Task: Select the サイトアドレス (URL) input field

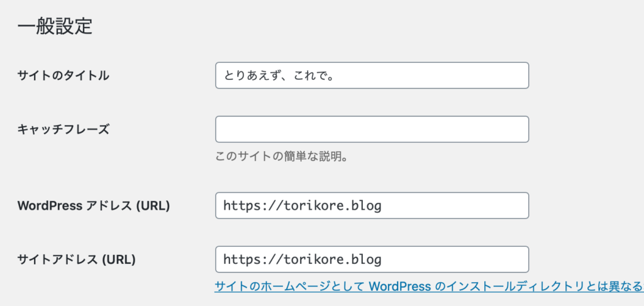Action: click(x=371, y=259)
